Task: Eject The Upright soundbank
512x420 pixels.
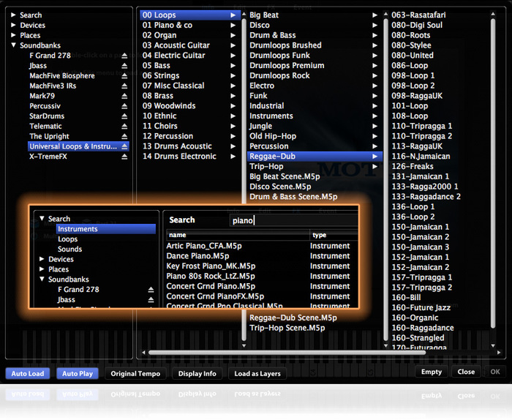Action: click(124, 136)
